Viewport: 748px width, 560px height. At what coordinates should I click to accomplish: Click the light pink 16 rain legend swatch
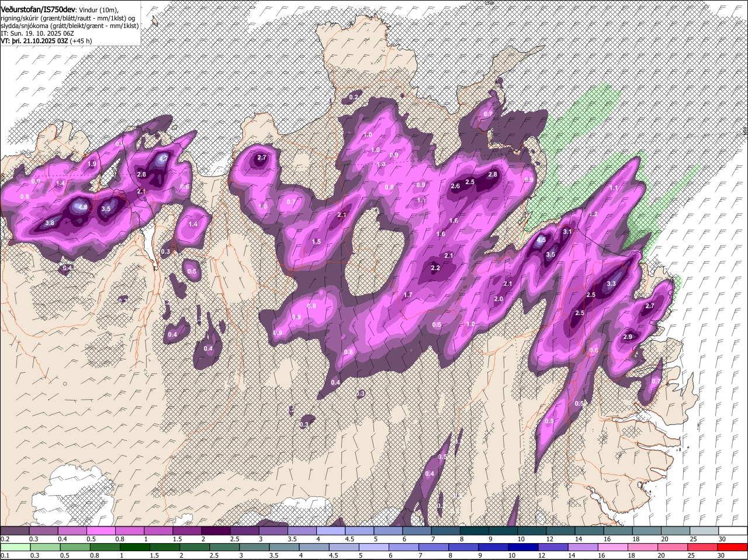point(614,547)
